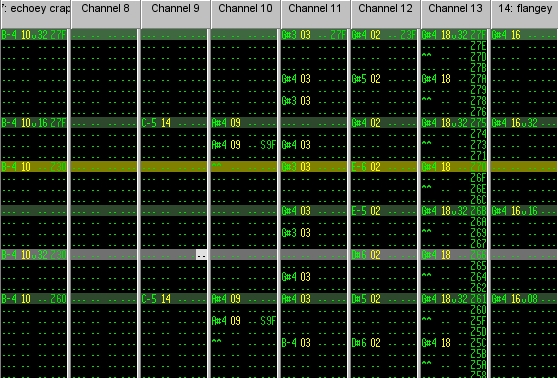Viewport: 558px width, 378px height.
Task: Click the Channel 13 header
Action: click(x=455, y=14)
